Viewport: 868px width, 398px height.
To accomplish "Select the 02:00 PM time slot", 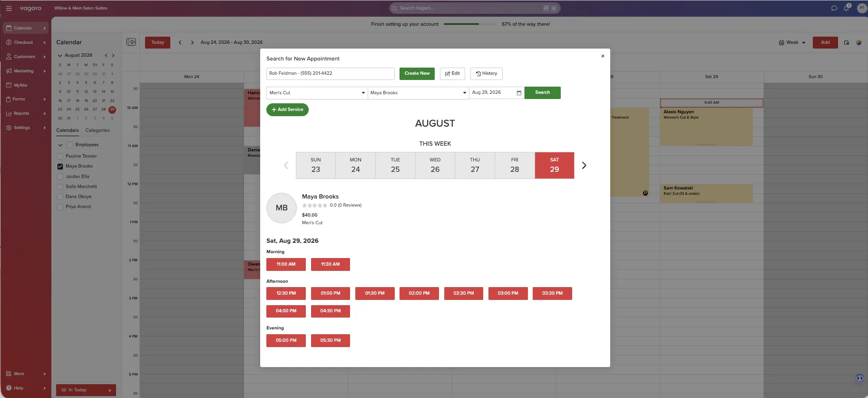I will coord(419,293).
